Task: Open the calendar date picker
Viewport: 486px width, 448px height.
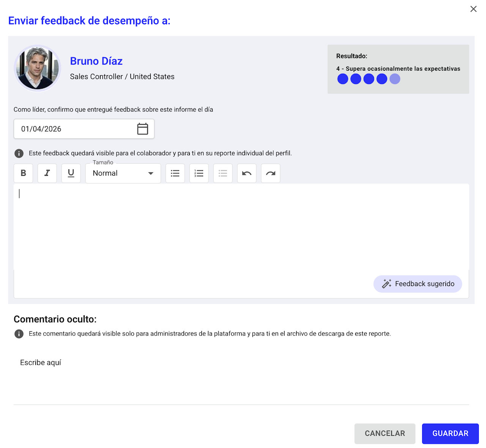Action: [x=142, y=129]
